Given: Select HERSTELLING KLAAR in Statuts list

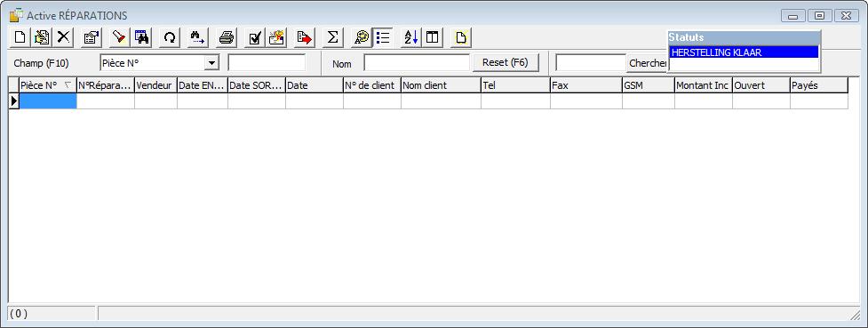Looking at the screenshot, I should pos(744,52).
